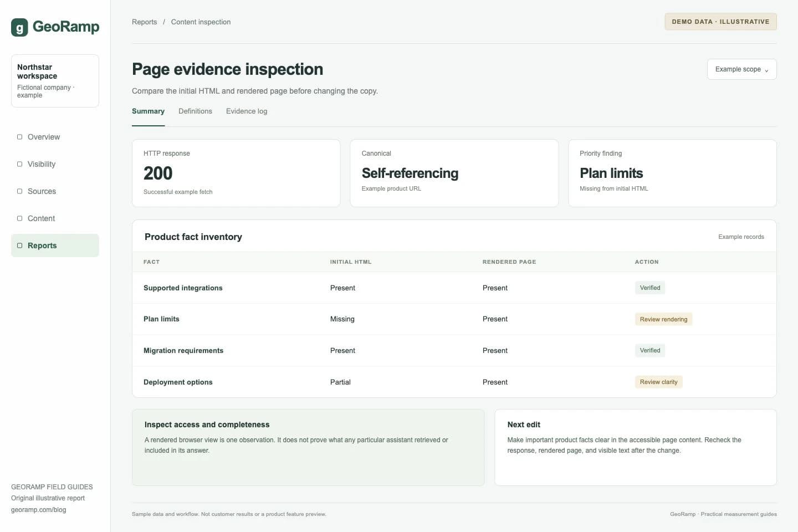Image resolution: width=798 pixels, height=532 pixels.
Task: Click the Review rendering badge
Action: pyautogui.click(x=663, y=319)
